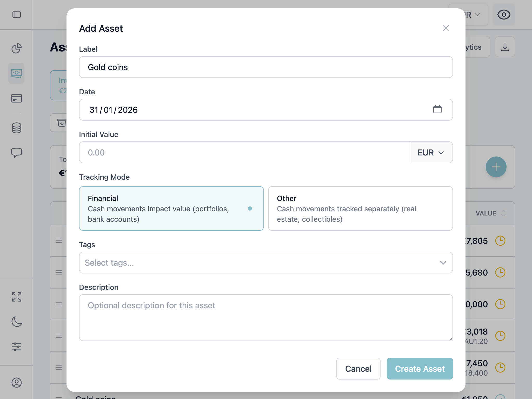532x399 pixels.
Task: Toggle balance visibility with the eye icon
Action: (503, 15)
